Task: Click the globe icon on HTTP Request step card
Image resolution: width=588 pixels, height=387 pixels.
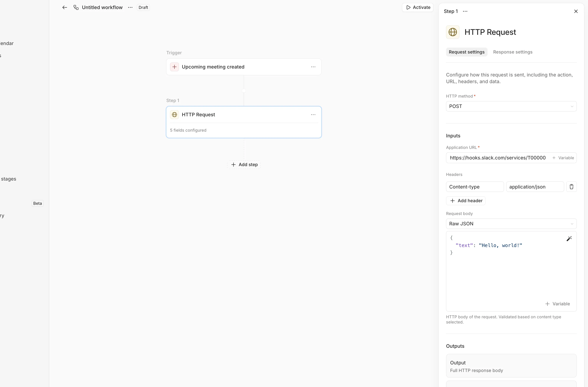Action: [174, 115]
